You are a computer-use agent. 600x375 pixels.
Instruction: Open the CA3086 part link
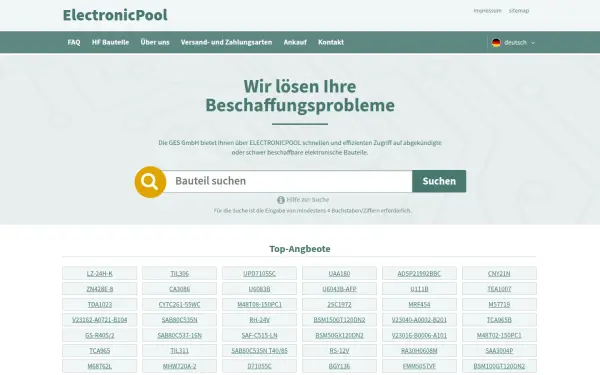[179, 289]
